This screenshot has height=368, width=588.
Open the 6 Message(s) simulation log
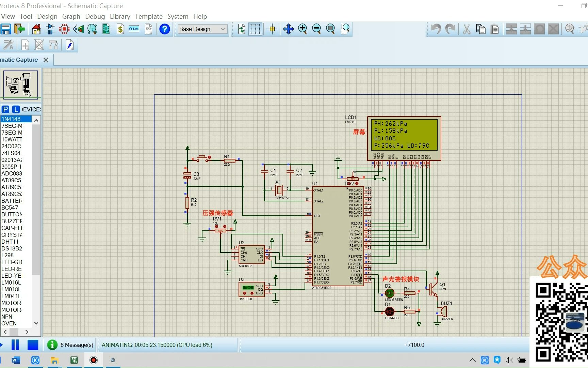tap(70, 345)
